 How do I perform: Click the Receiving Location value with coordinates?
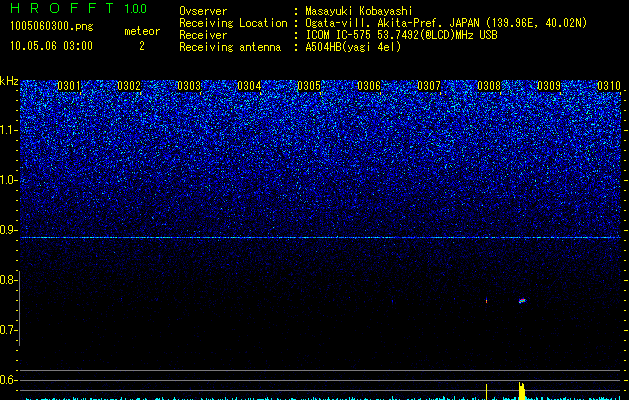point(446,23)
